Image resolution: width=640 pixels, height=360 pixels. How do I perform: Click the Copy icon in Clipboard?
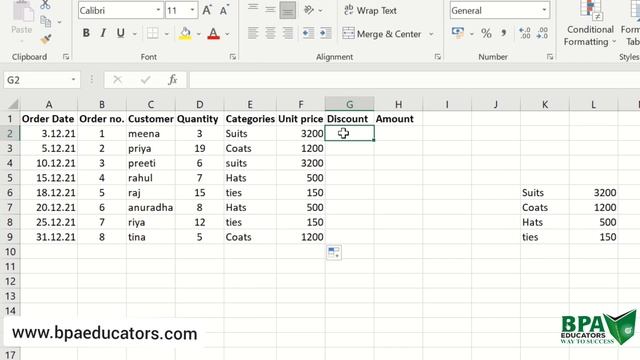46,21
